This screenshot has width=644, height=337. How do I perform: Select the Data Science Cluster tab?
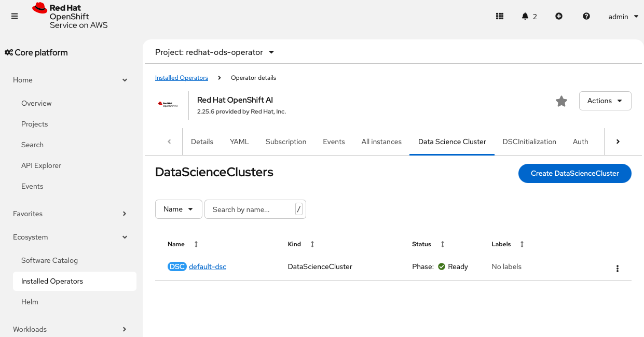(x=452, y=142)
